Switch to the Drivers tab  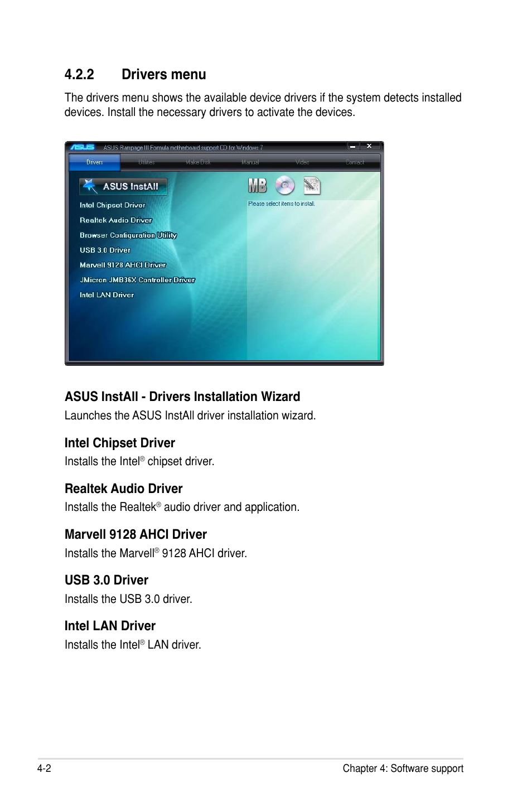click(95, 162)
